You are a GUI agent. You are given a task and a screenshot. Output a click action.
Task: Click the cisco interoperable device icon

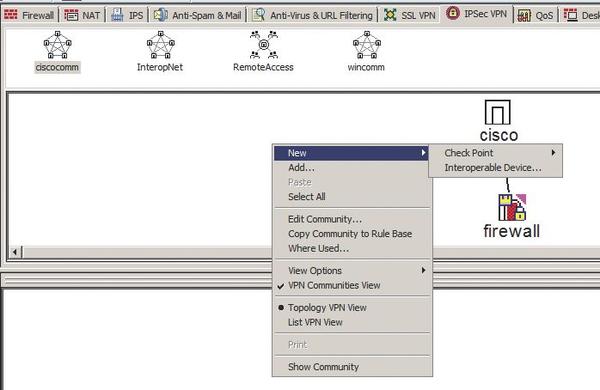497,112
